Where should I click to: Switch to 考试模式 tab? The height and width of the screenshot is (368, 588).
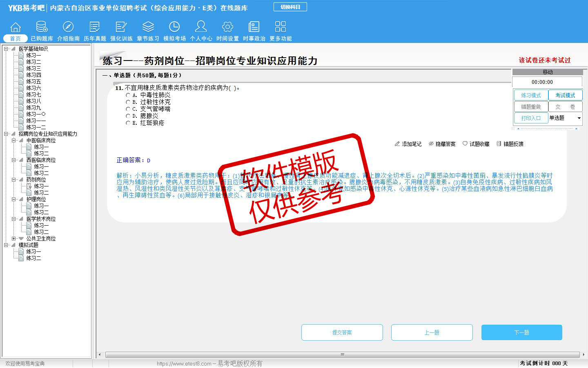click(565, 95)
